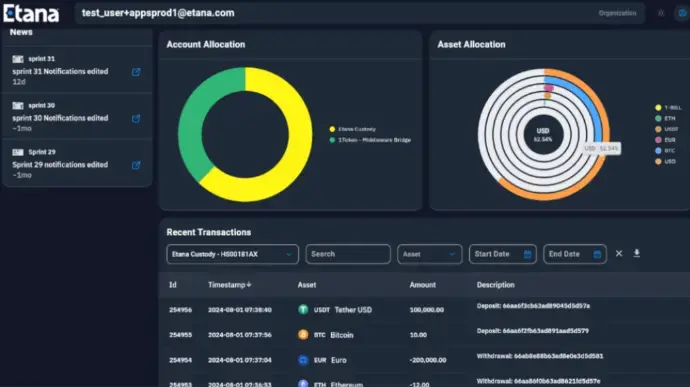Toggle T-BILL legend in Asset Allocation
This screenshot has width=690, height=387.
pos(668,107)
